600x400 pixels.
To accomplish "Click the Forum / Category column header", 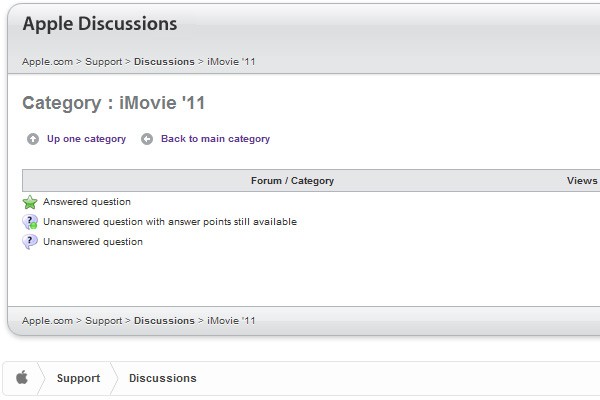I will coord(292,181).
